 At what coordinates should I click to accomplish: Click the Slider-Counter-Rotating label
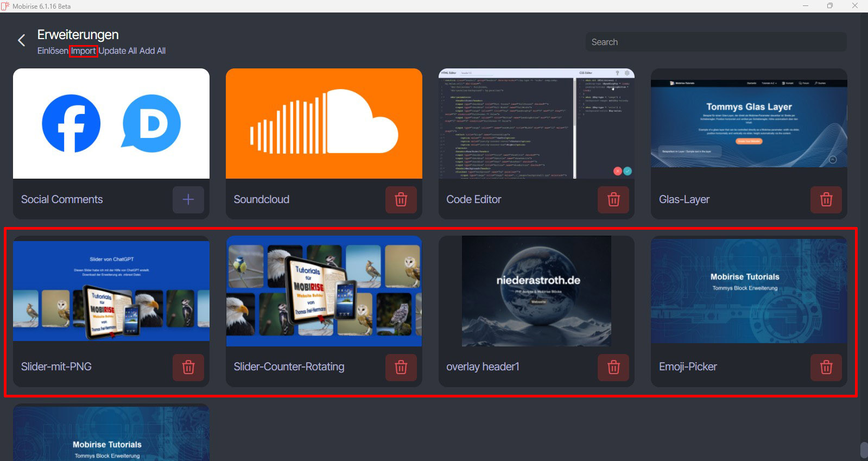[289, 367]
